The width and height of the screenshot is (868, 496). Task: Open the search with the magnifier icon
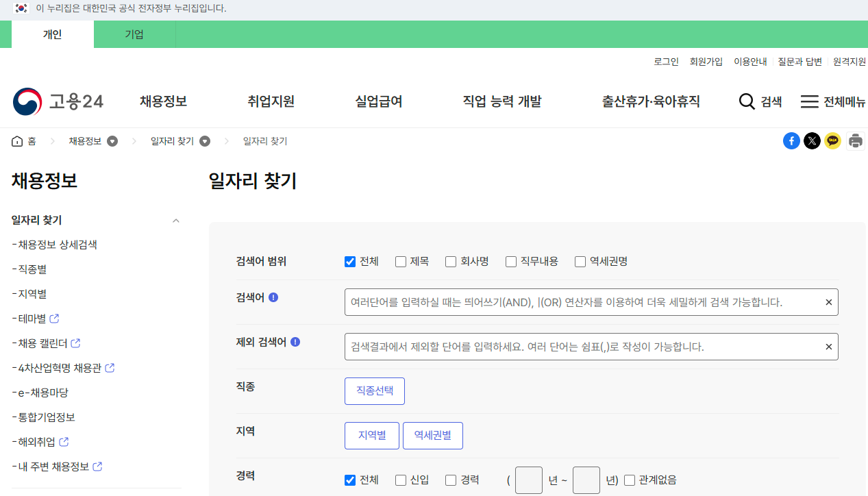tap(747, 101)
